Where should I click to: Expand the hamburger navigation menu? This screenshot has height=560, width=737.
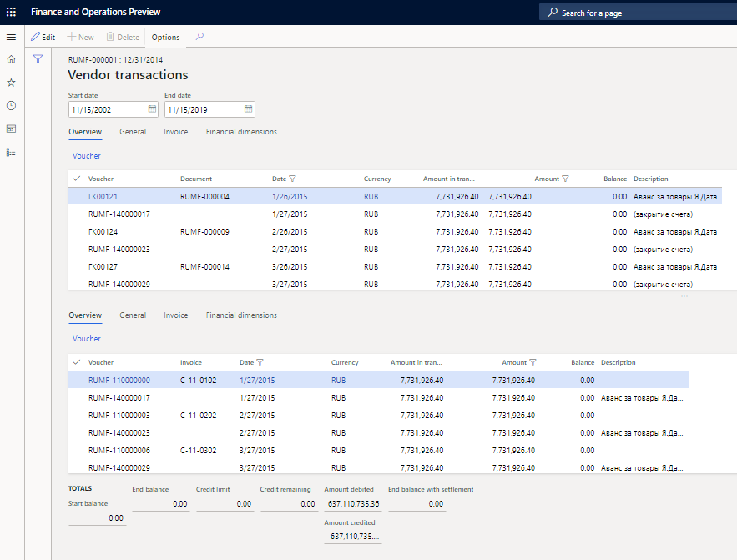click(11, 37)
